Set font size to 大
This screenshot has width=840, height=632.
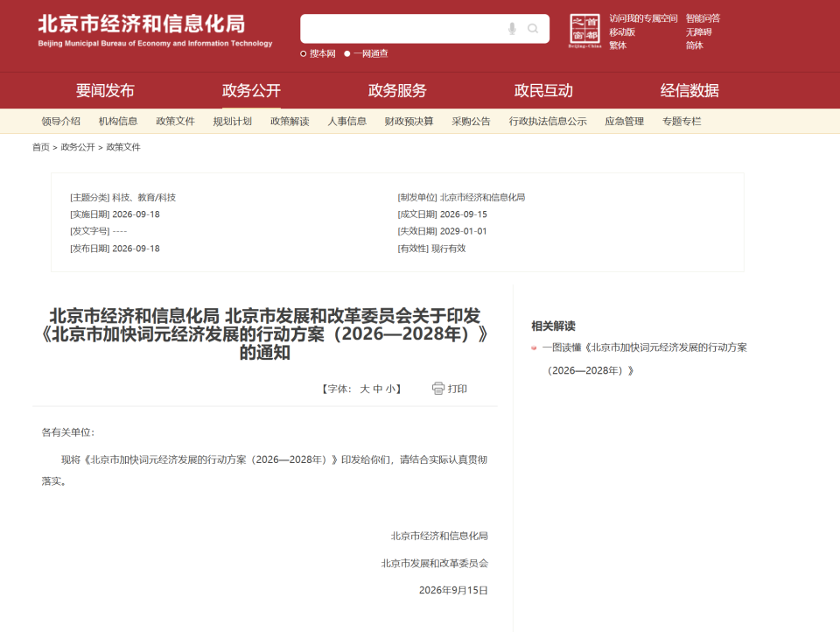(364, 389)
